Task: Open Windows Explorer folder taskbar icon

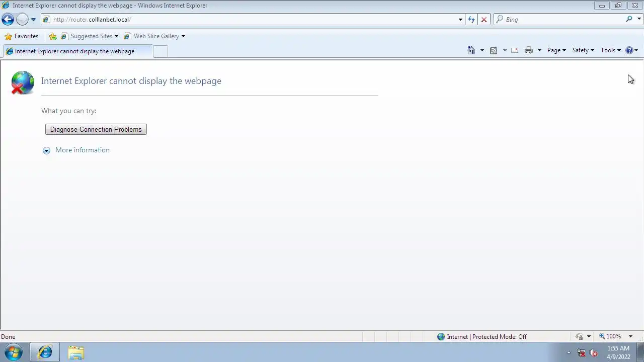Action: [76, 352]
